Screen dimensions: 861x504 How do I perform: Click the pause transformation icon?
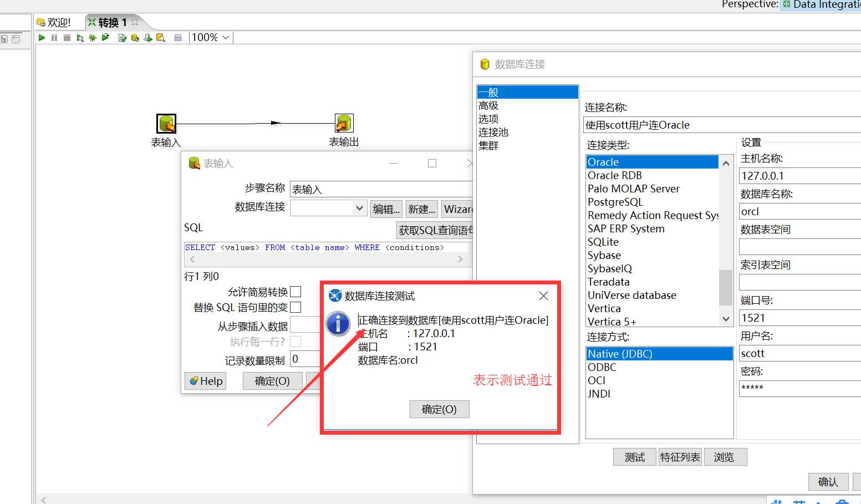54,38
